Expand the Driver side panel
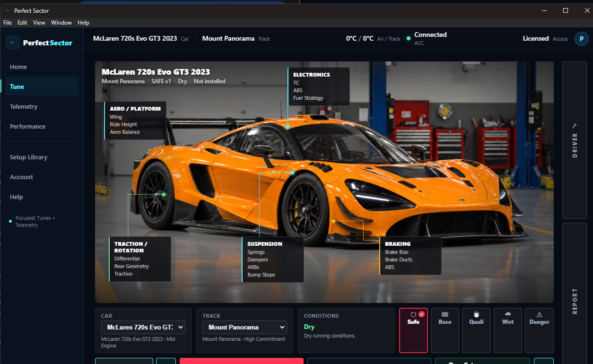The image size is (593, 364). coord(575,140)
